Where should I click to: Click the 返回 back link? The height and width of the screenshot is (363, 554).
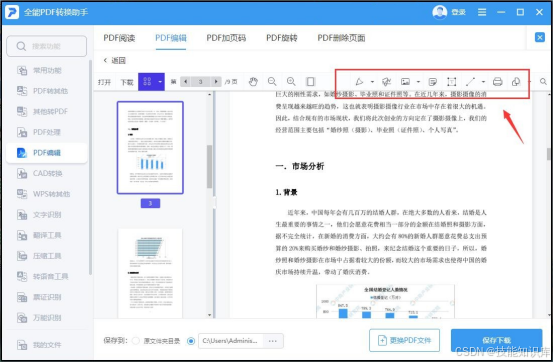[x=114, y=60]
